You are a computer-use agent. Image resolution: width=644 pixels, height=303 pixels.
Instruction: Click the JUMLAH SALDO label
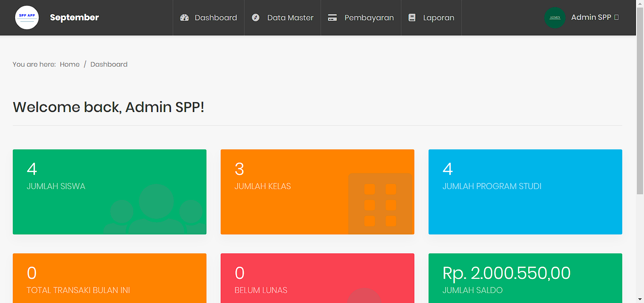click(x=472, y=290)
